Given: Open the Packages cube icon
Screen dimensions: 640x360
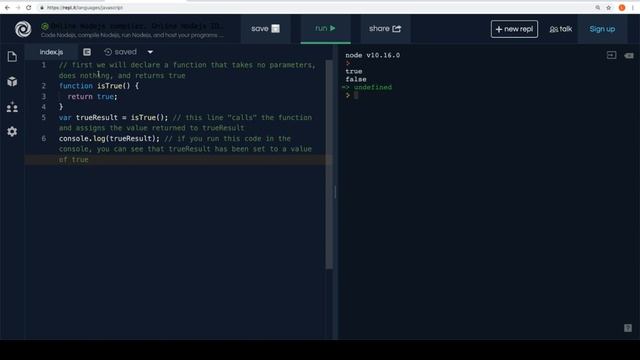Looking at the screenshot, I should click(x=12, y=81).
